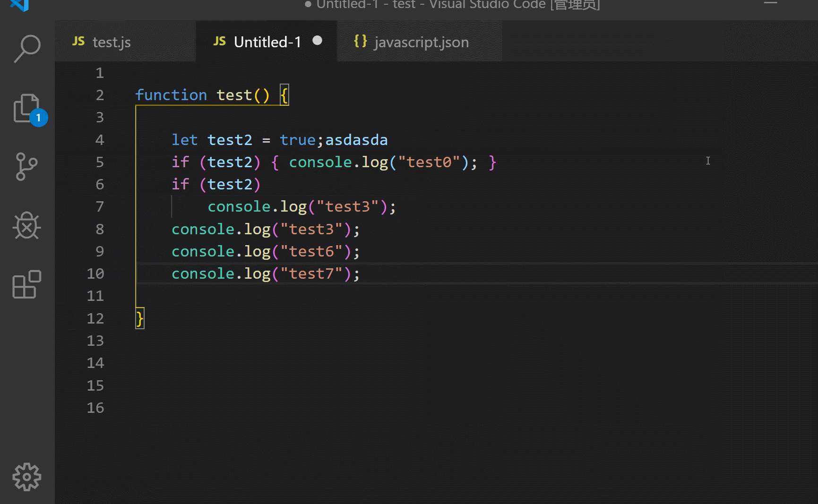Place cursor inside console.log("test7") statement
Viewport: 818px width, 504px height.
[x=265, y=273]
